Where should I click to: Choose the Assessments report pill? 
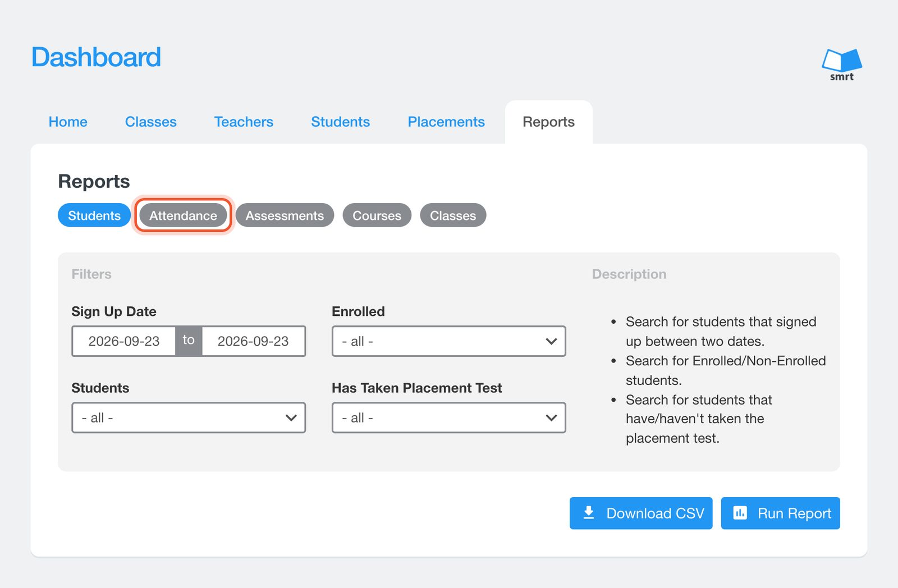(285, 215)
